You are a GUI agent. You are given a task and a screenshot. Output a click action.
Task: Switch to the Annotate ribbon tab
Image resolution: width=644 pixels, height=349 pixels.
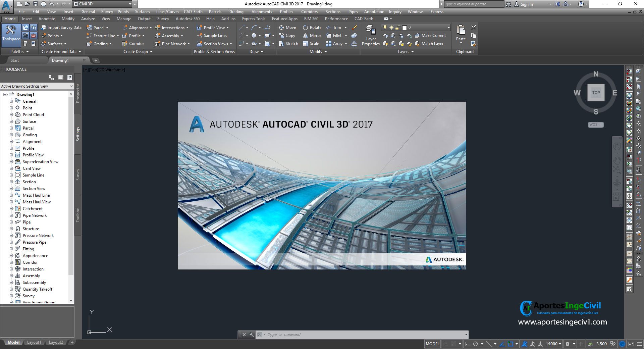click(x=47, y=18)
